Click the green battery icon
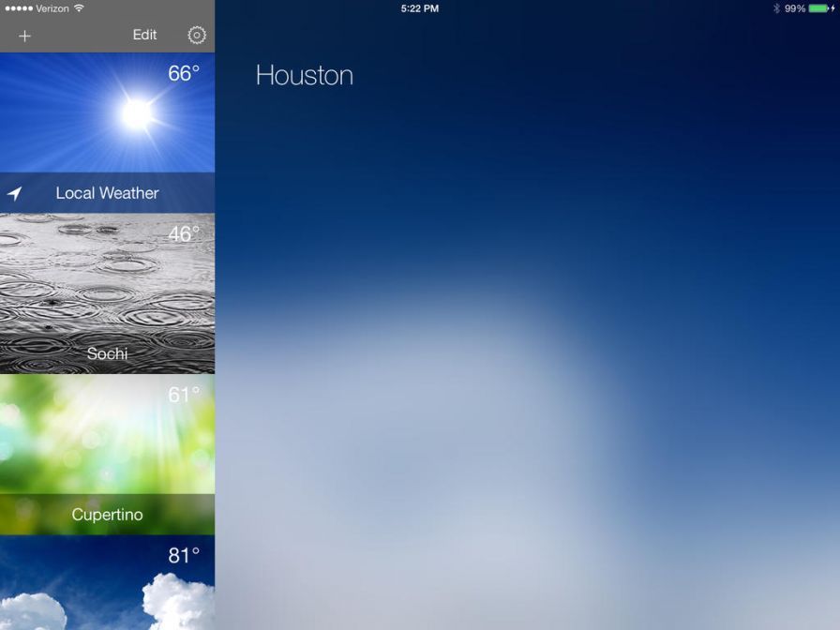Viewport: 840px width, 630px height. click(x=817, y=8)
